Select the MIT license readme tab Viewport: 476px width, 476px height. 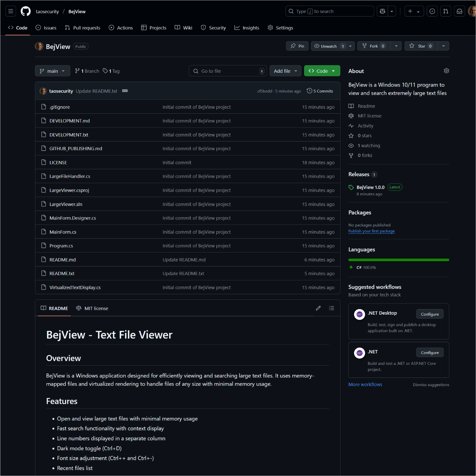point(92,308)
